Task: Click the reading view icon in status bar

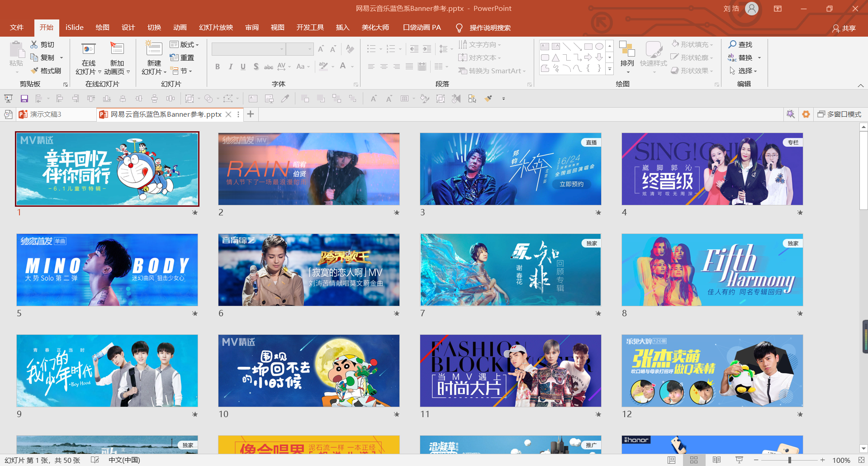Action: point(716,460)
